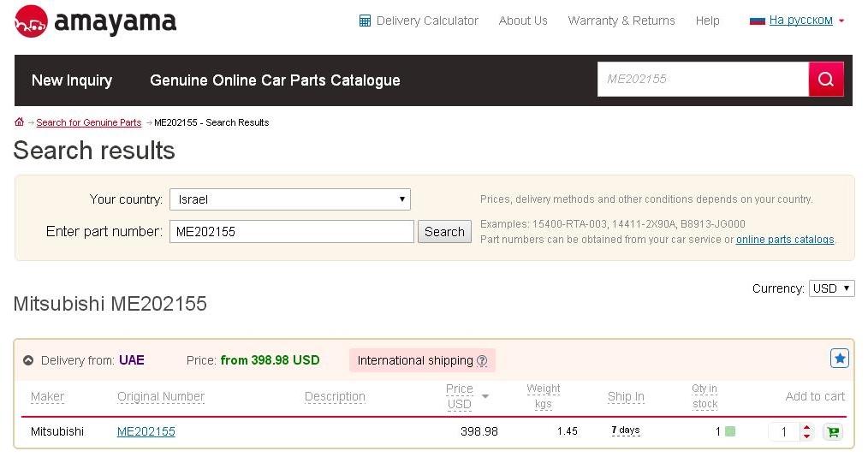This screenshot has width=868, height=457.
Task: Add to favorites with star icon
Action: point(840,359)
